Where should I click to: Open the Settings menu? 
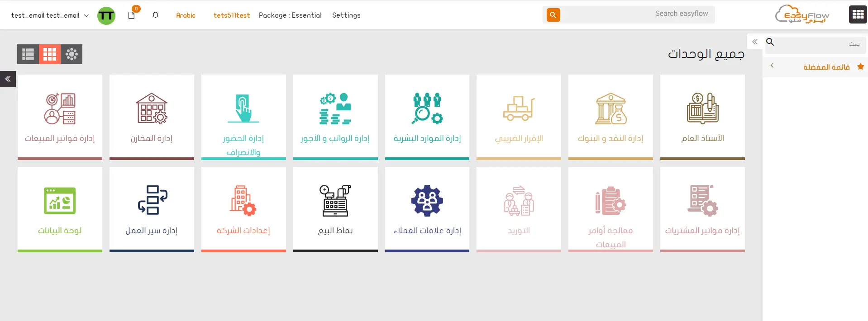pos(346,15)
